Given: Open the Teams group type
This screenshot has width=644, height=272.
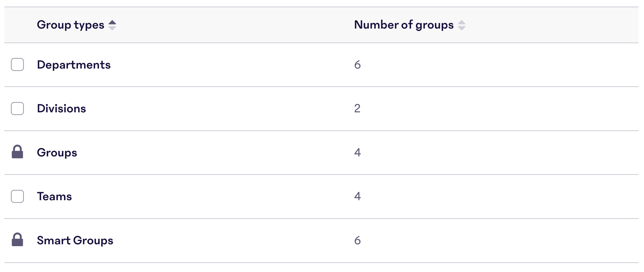Looking at the screenshot, I should 54,196.
